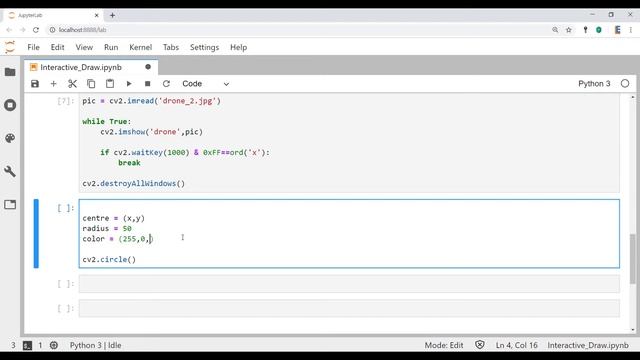Run the selected cell
Screen dimensions: 640x360
tap(129, 84)
